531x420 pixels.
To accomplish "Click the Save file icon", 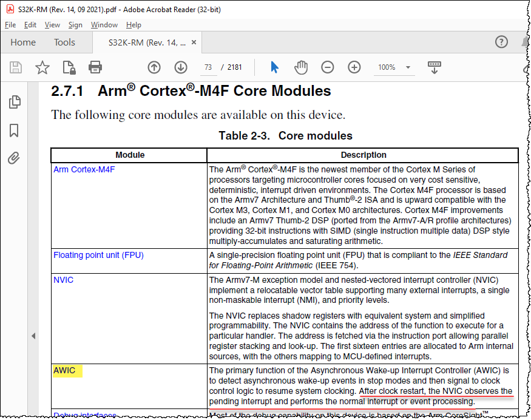I will [15, 67].
